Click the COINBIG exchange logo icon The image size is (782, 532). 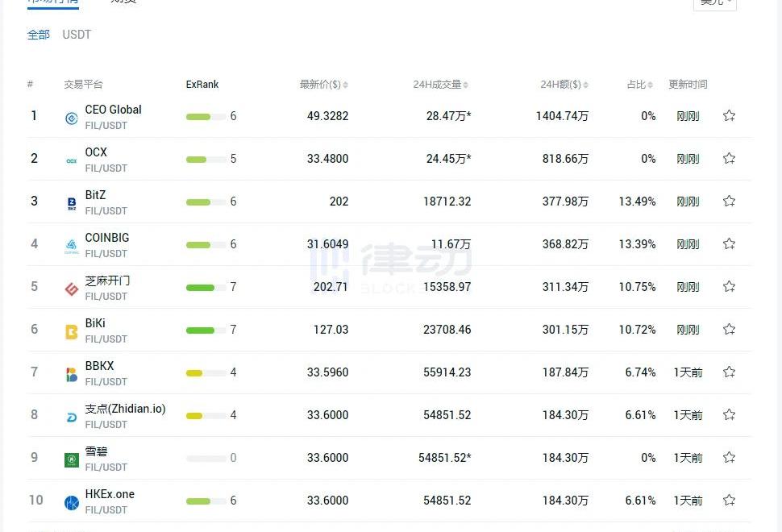coord(72,247)
